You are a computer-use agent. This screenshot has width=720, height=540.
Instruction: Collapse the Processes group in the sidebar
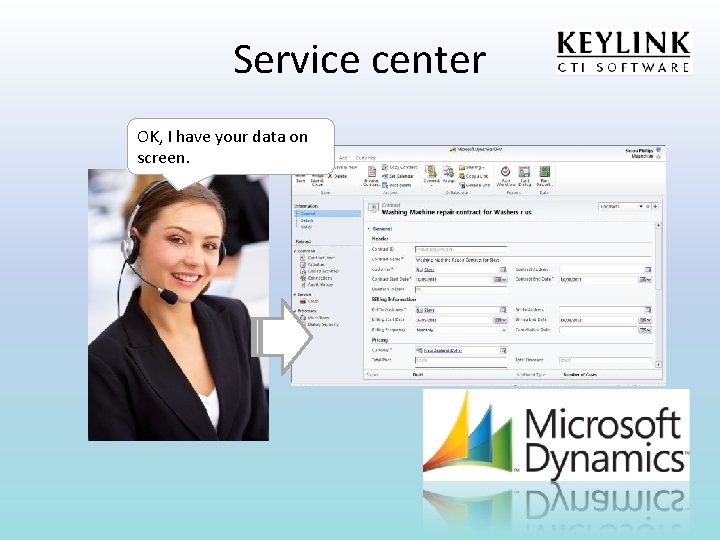click(x=295, y=311)
